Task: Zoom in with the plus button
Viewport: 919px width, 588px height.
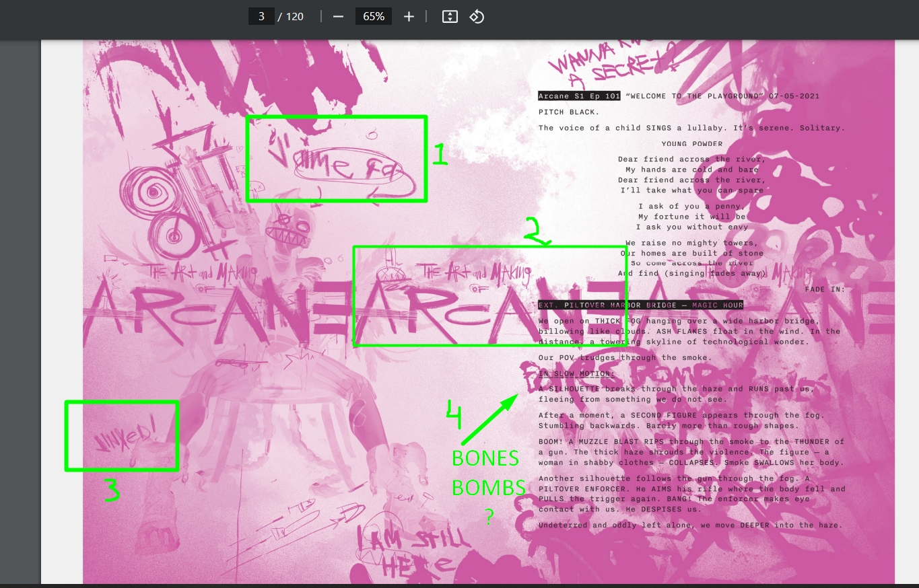Action: click(409, 16)
